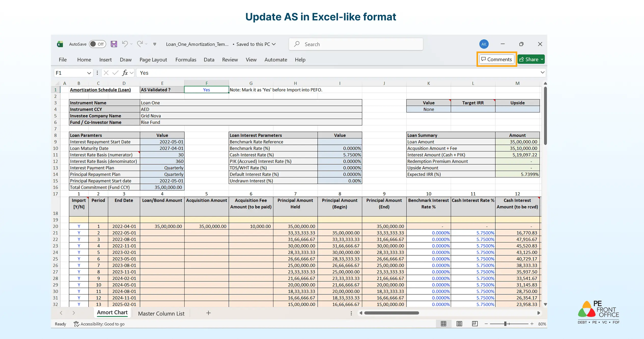Click the vertical scrollbar down arrow
644x339 pixels.
pos(545,304)
